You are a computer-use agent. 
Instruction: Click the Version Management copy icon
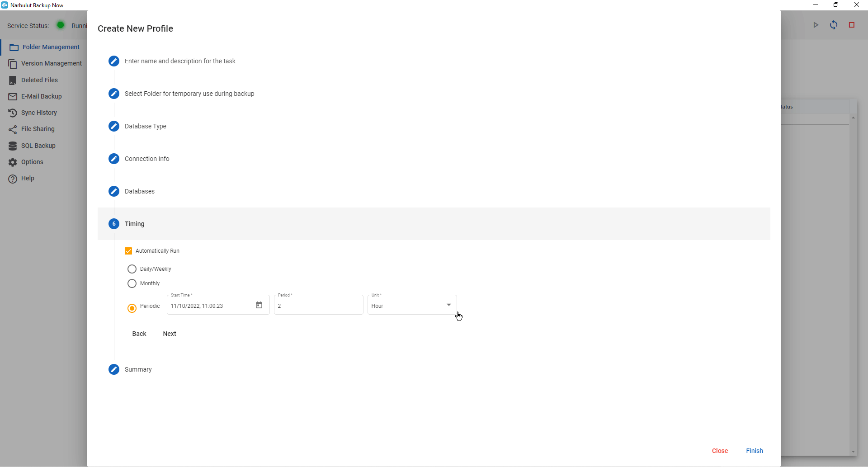(x=13, y=64)
